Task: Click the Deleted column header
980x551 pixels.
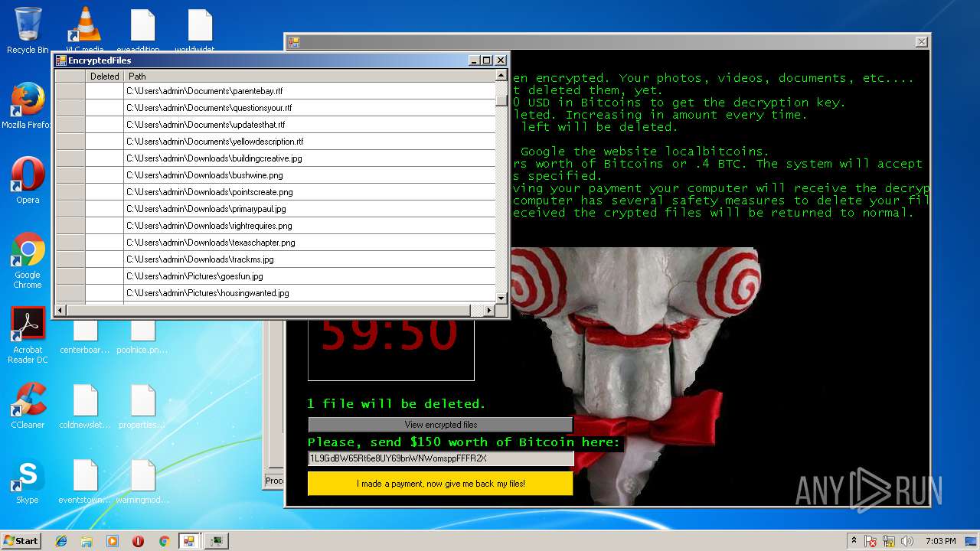Action: click(x=104, y=76)
